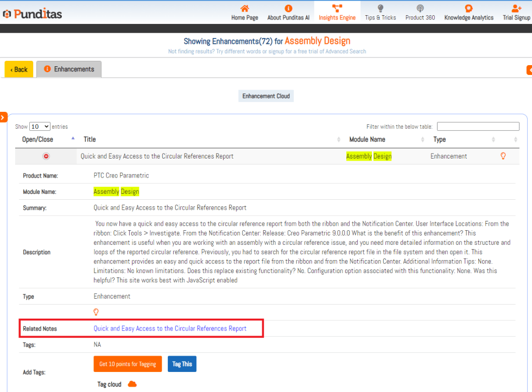This screenshot has height=392, width=532.
Task: Click the lightbulb icon in the table row
Action: coord(503,156)
